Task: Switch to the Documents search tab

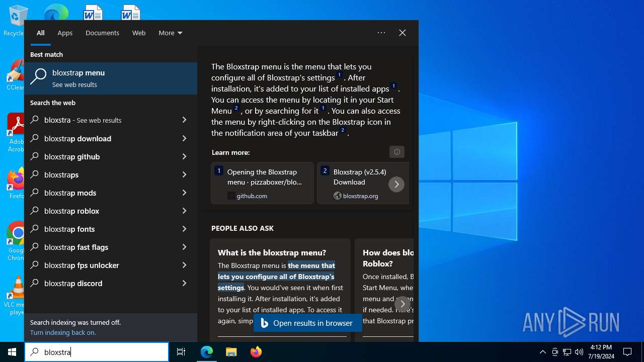Action: [102, 33]
